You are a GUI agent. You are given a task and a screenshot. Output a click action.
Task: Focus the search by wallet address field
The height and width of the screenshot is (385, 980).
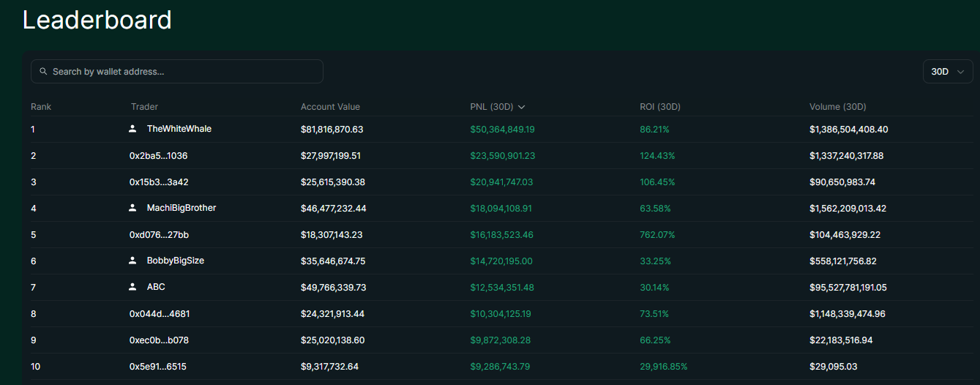[183, 72]
